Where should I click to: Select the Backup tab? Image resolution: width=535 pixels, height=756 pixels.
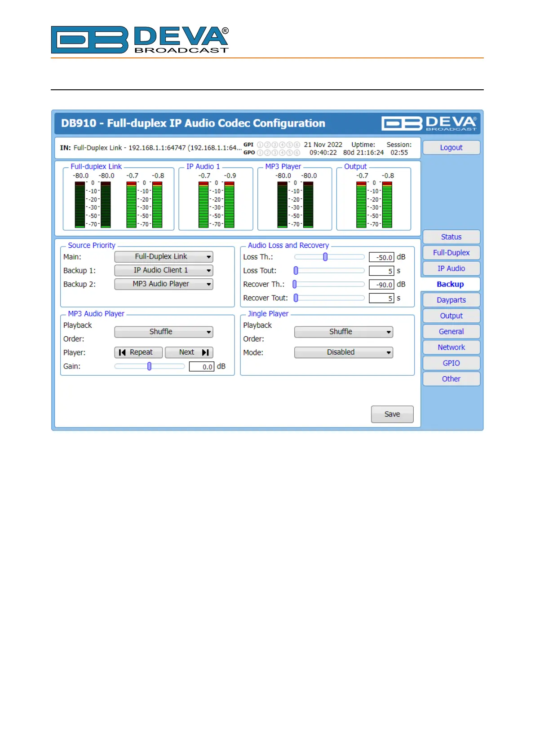point(451,284)
